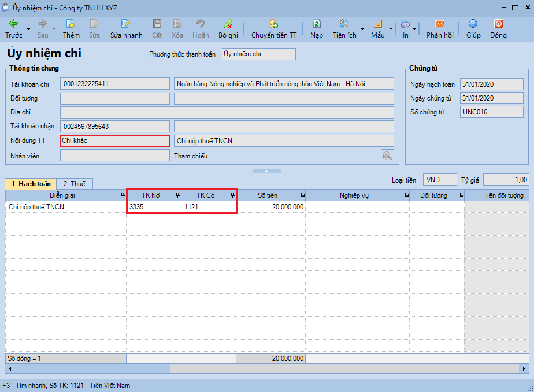
Task: Click the Trước (previous) arrow icon
Action: coord(13,24)
